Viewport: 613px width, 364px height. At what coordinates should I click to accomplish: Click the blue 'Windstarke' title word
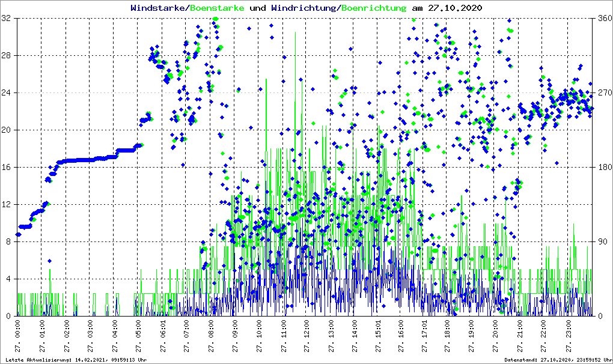click(159, 8)
